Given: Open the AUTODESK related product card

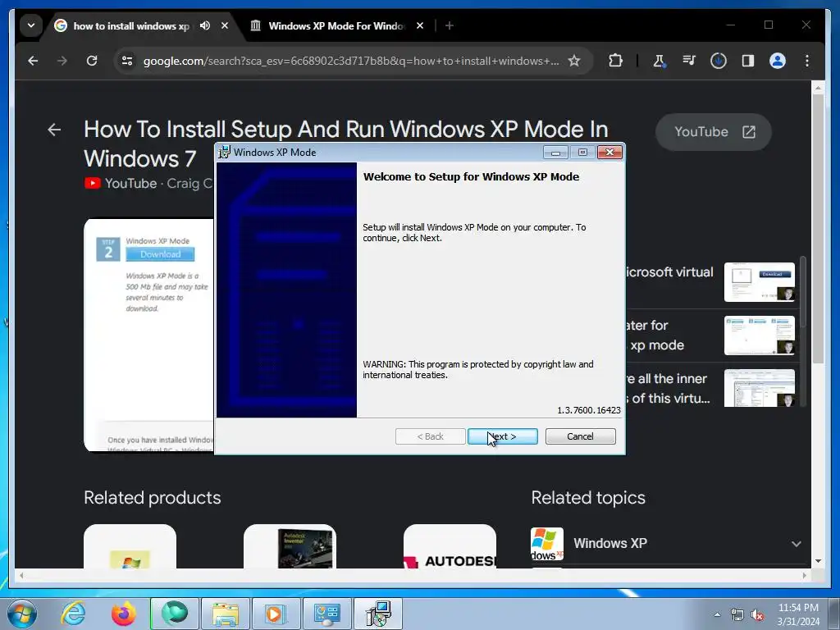Looking at the screenshot, I should pos(450,546).
